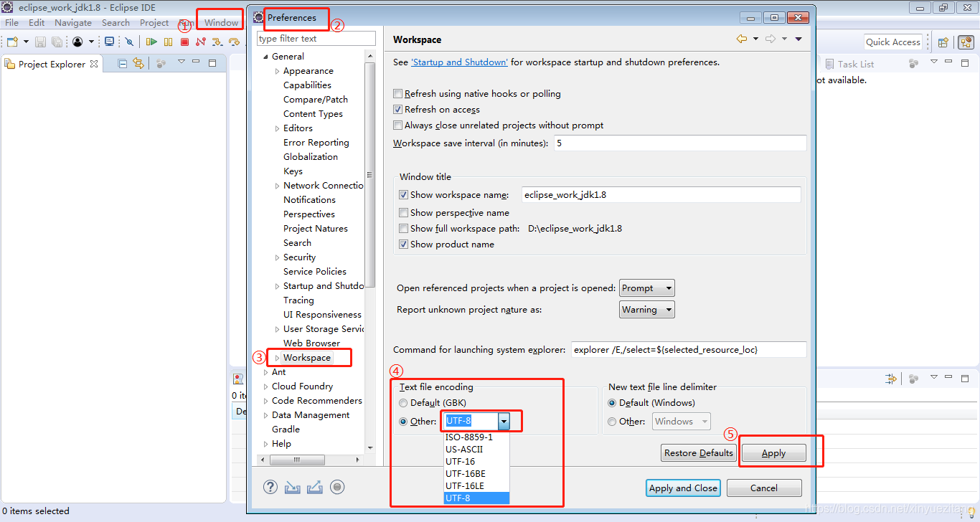Open the UTF-8 encoding combo box arrow
This screenshot has width=980, height=522.
(x=504, y=422)
